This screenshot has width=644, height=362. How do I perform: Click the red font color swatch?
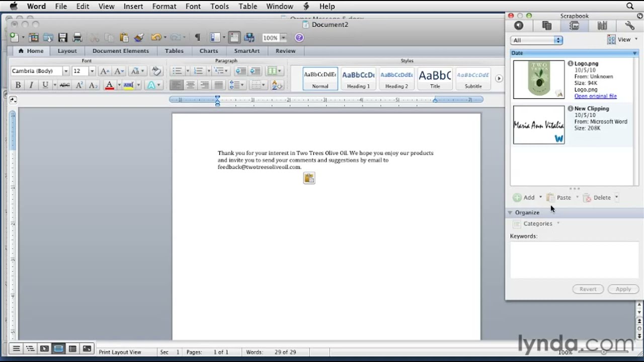click(109, 85)
